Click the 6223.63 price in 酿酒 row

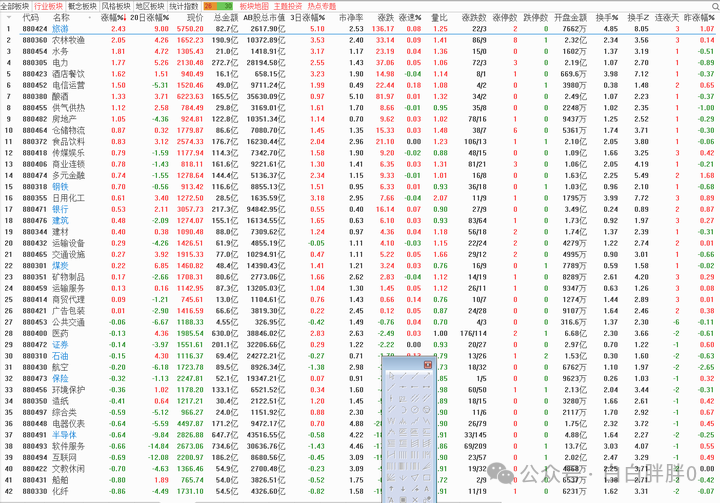190,96
